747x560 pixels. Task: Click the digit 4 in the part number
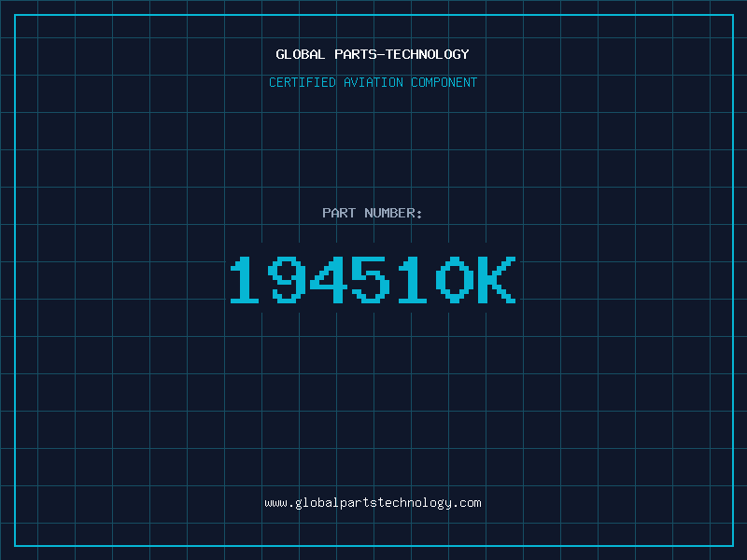(x=329, y=279)
